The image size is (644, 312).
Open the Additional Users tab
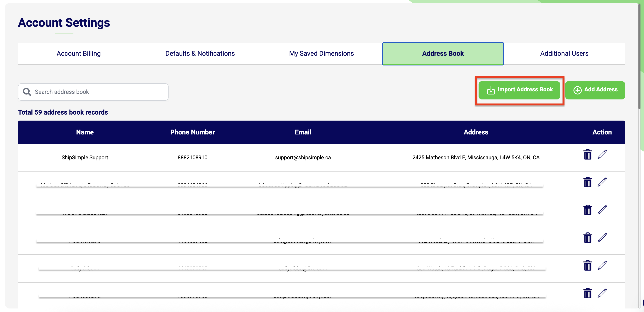click(x=564, y=53)
